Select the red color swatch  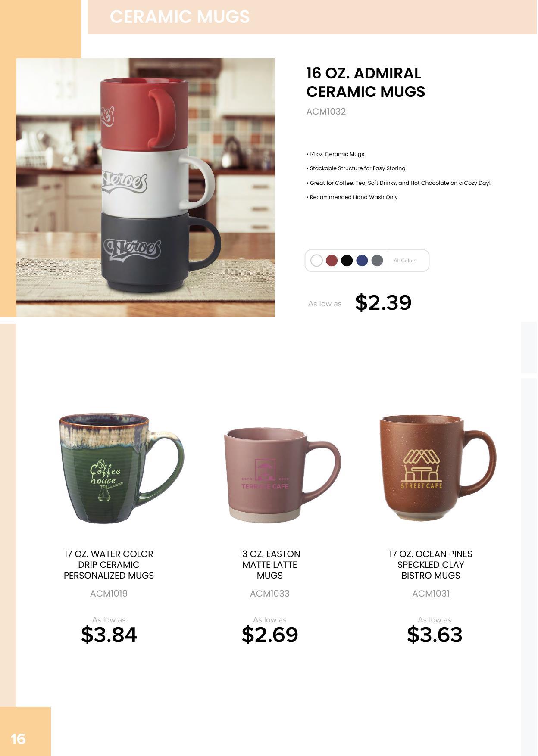point(332,261)
